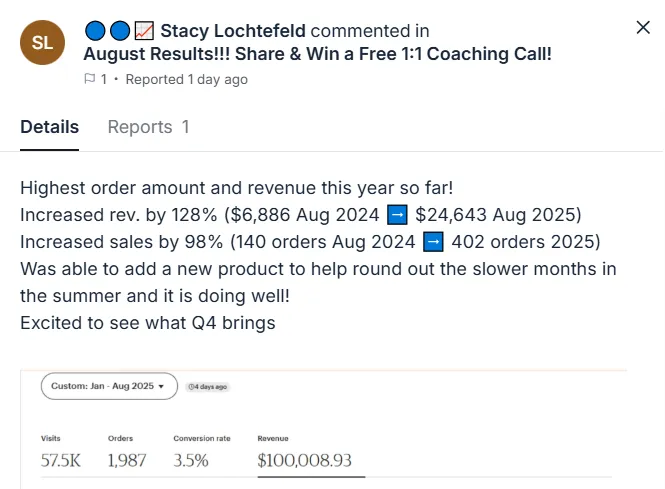The image size is (665, 489).
Task: Open the SL user avatar
Action: click(42, 42)
